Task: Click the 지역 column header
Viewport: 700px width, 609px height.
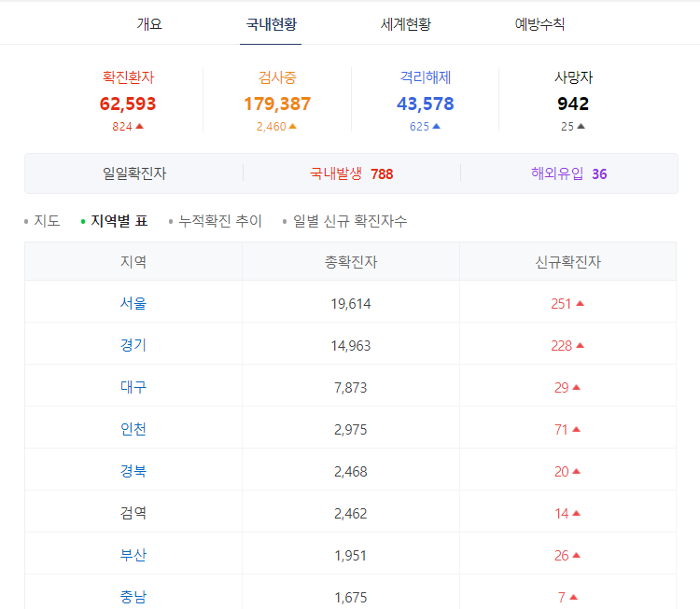Action: [133, 262]
